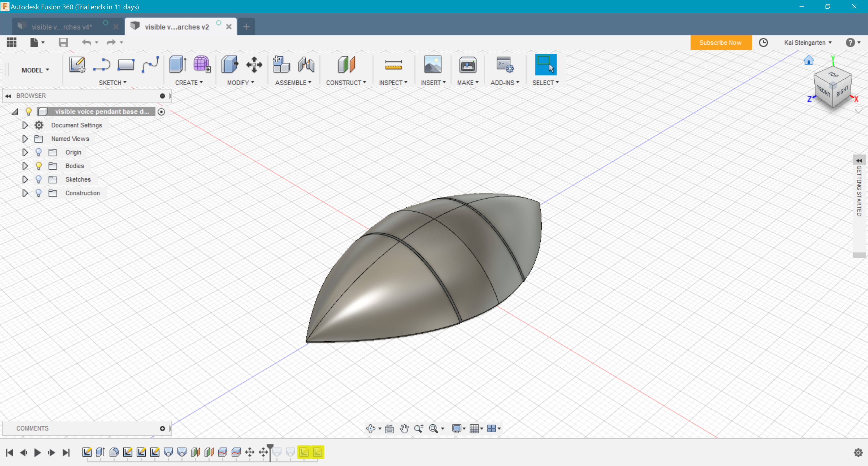The width and height of the screenshot is (868, 466).
Task: Add a new design tab
Action: coord(246,27)
